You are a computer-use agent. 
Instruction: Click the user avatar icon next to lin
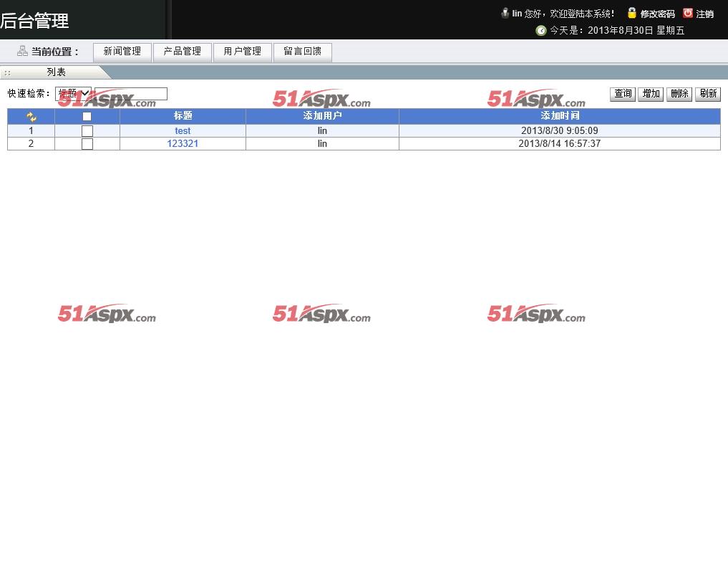[x=505, y=13]
